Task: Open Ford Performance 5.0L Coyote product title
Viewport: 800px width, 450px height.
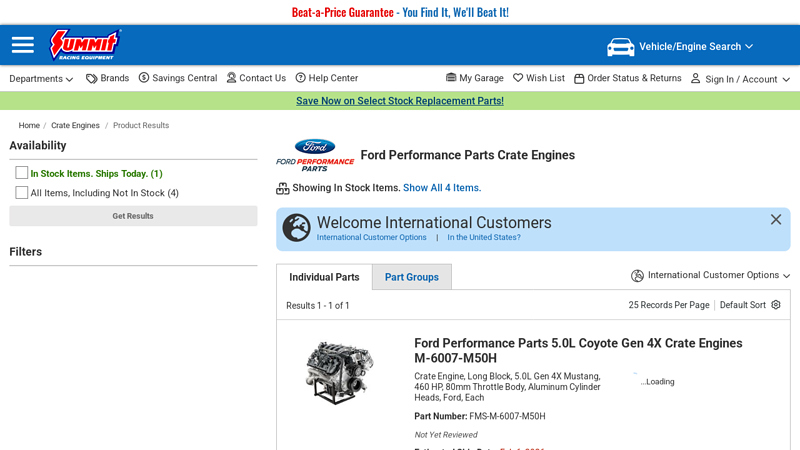Action: [578, 351]
